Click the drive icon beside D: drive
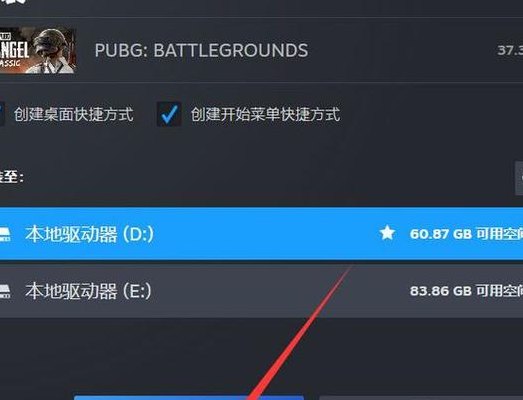This screenshot has height=400, width=523. [x=5, y=235]
